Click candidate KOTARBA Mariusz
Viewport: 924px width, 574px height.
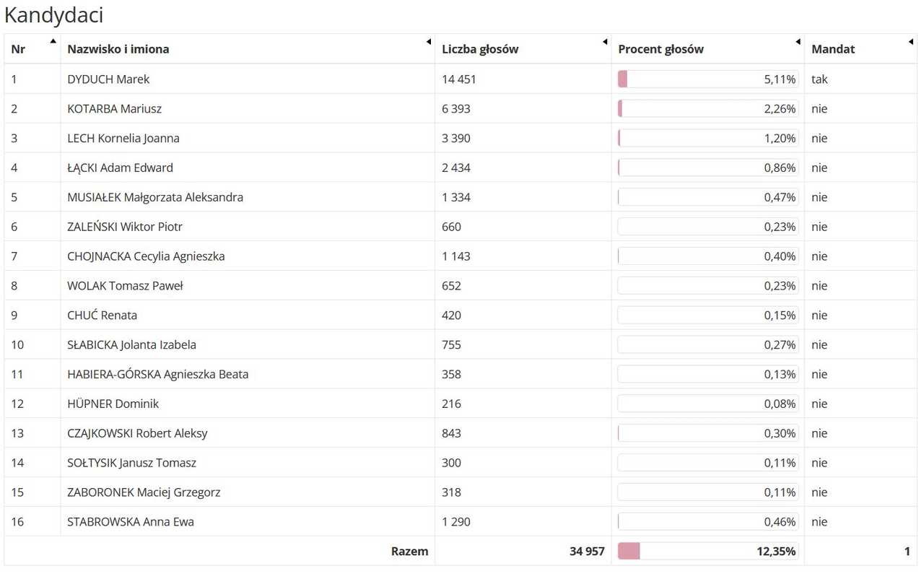(x=114, y=109)
